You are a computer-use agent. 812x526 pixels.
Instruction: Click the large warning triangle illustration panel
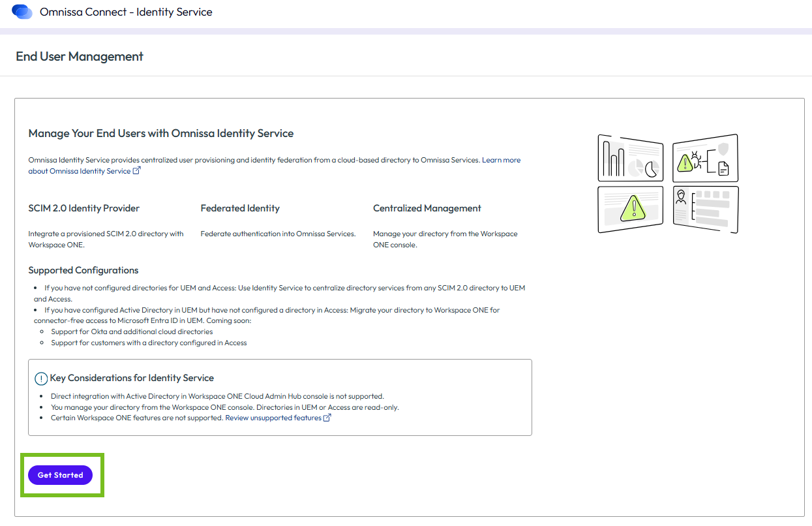click(x=630, y=209)
